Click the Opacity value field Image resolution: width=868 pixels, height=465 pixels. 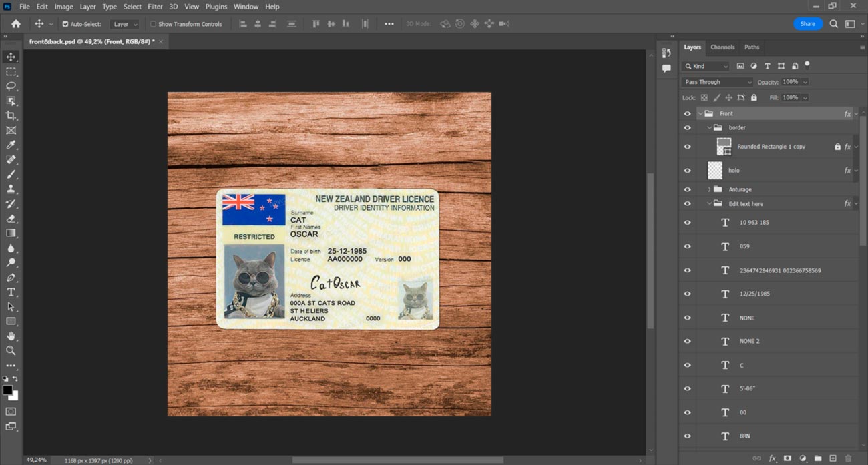(x=791, y=82)
